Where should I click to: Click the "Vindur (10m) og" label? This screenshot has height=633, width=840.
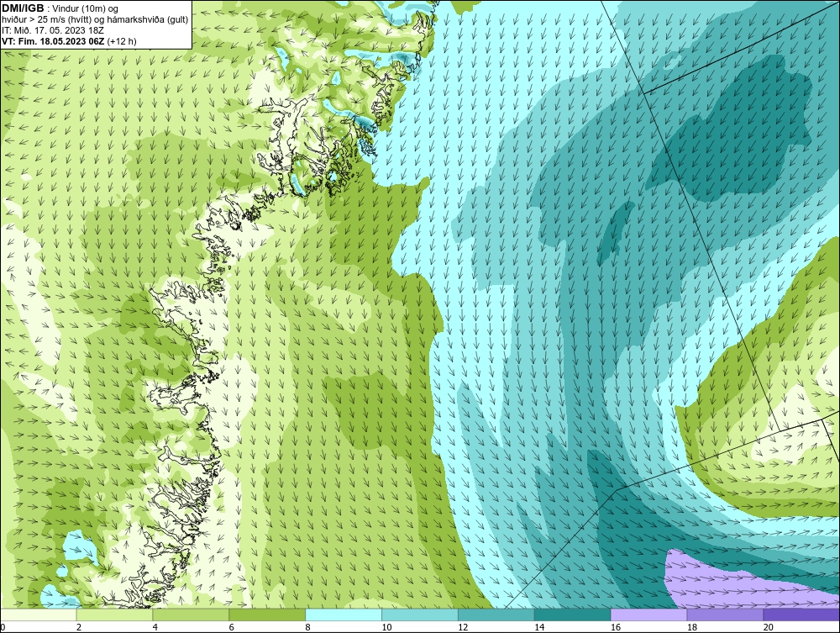pos(85,9)
